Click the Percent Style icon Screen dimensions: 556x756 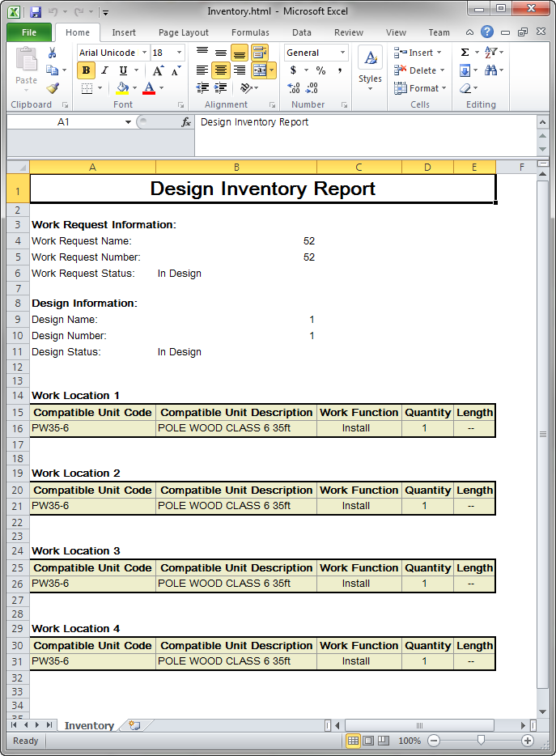tap(320, 70)
